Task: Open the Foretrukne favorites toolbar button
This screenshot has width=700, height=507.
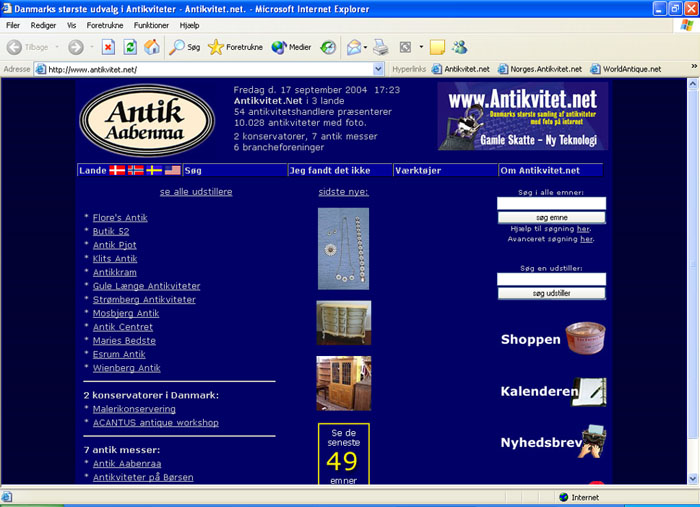Action: 235,47
